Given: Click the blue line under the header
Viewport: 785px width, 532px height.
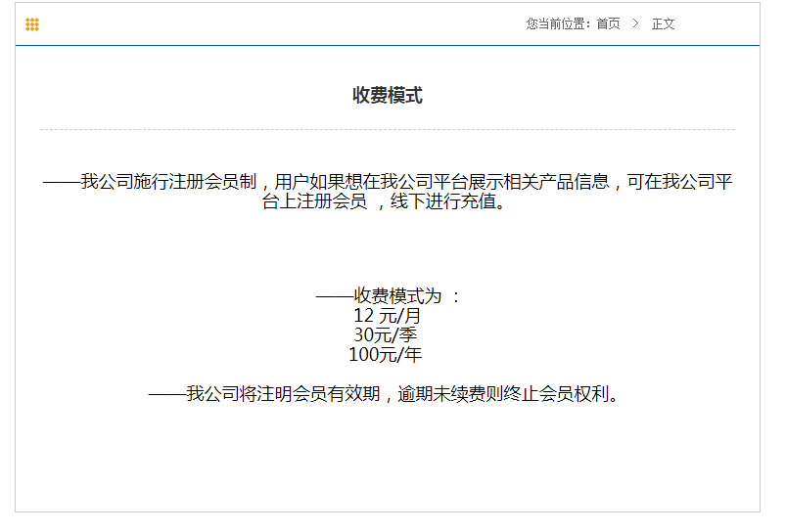Looking at the screenshot, I should pyautogui.click(x=388, y=45).
